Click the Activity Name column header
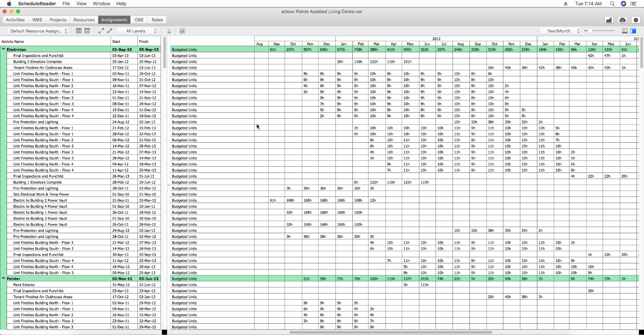644x335 pixels. point(55,41)
